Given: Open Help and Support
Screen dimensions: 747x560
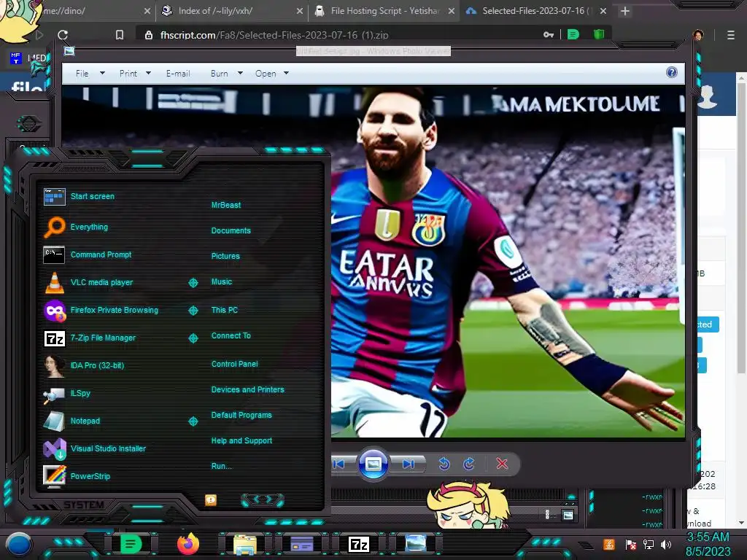Looking at the screenshot, I should pyautogui.click(x=241, y=441).
